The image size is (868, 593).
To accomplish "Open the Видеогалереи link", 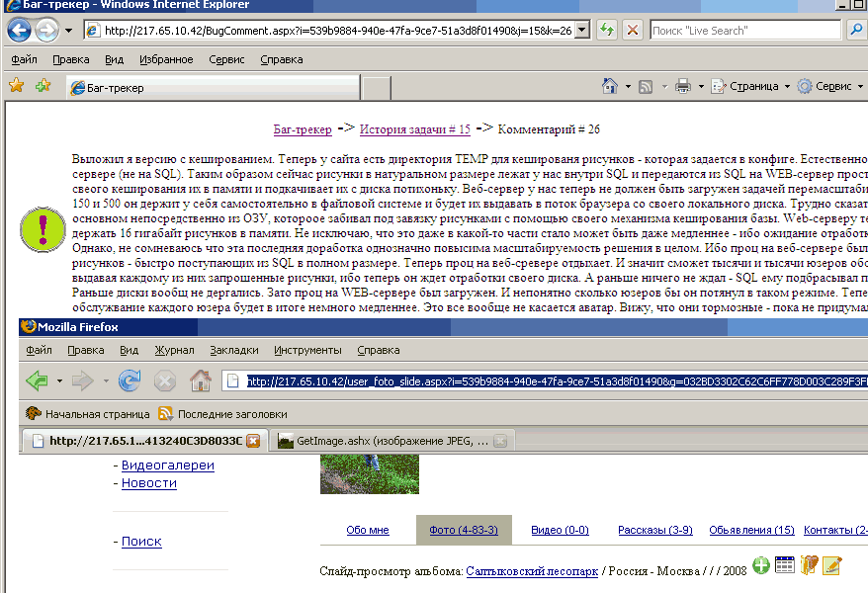I will (x=168, y=466).
